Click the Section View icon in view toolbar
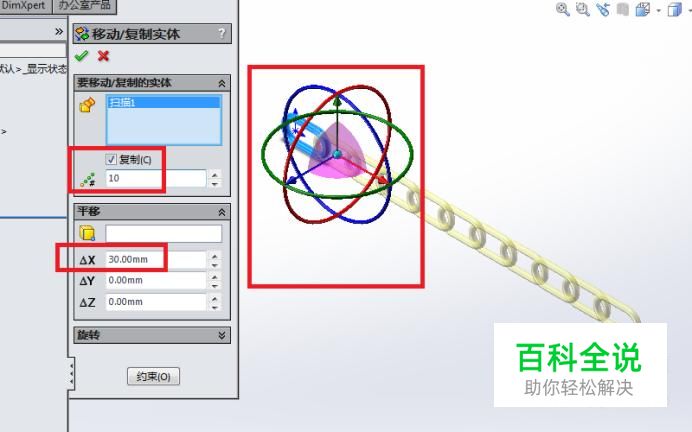692x432 pixels. (623, 9)
